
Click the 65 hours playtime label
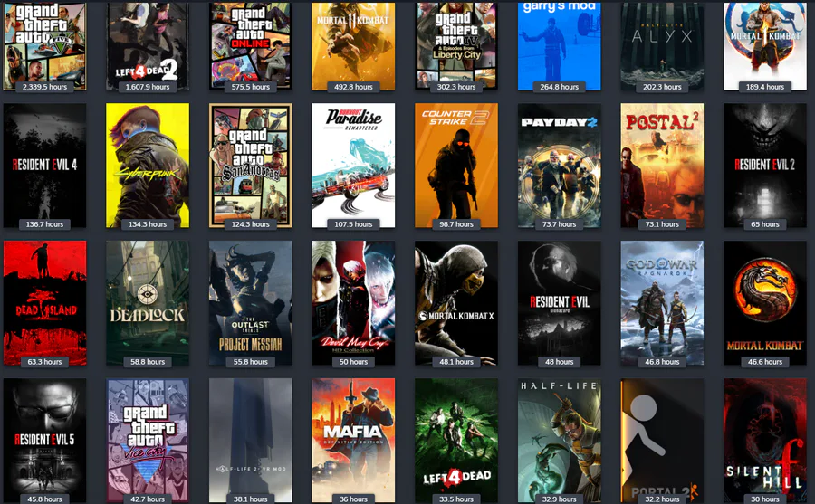click(x=765, y=224)
